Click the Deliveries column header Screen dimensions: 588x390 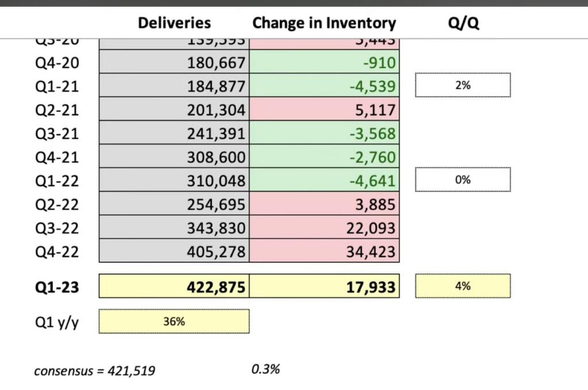click(x=175, y=23)
